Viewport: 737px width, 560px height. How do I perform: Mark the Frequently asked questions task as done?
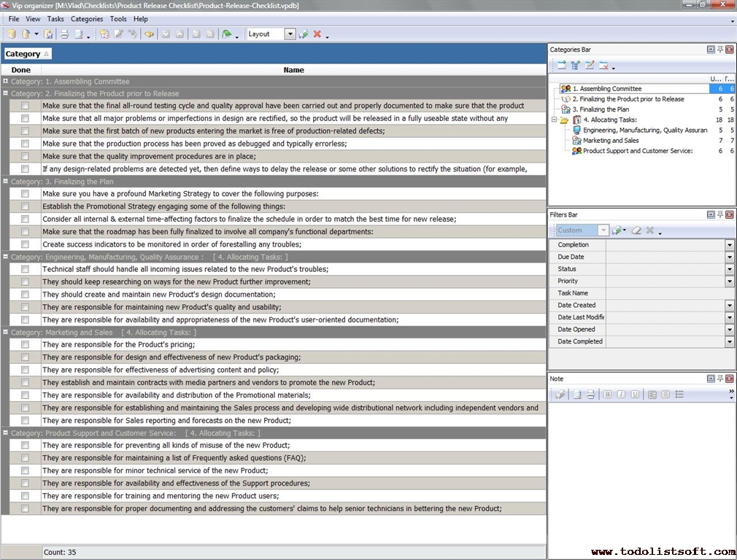[25, 458]
